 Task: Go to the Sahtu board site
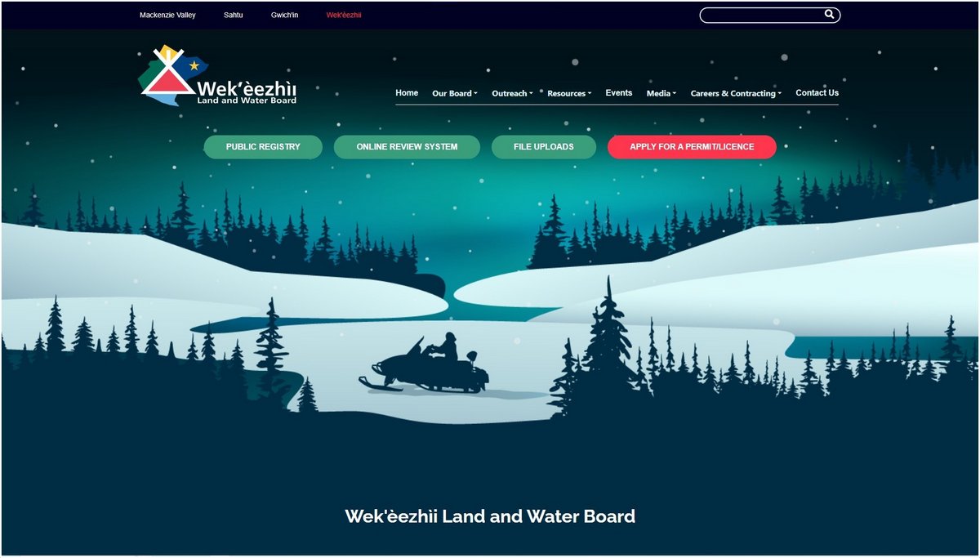pyautogui.click(x=234, y=15)
